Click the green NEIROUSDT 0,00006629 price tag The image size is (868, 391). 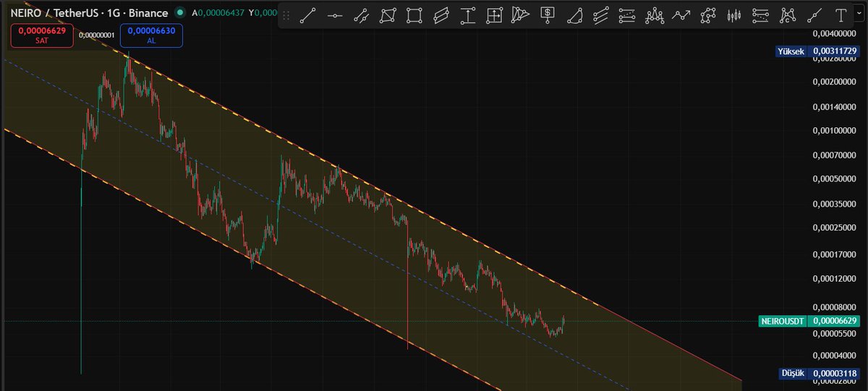tap(809, 321)
